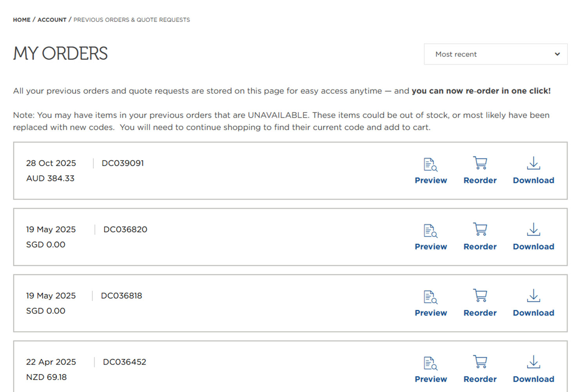
Task: Preview order DC036820 via its document icon
Action: [x=430, y=230]
